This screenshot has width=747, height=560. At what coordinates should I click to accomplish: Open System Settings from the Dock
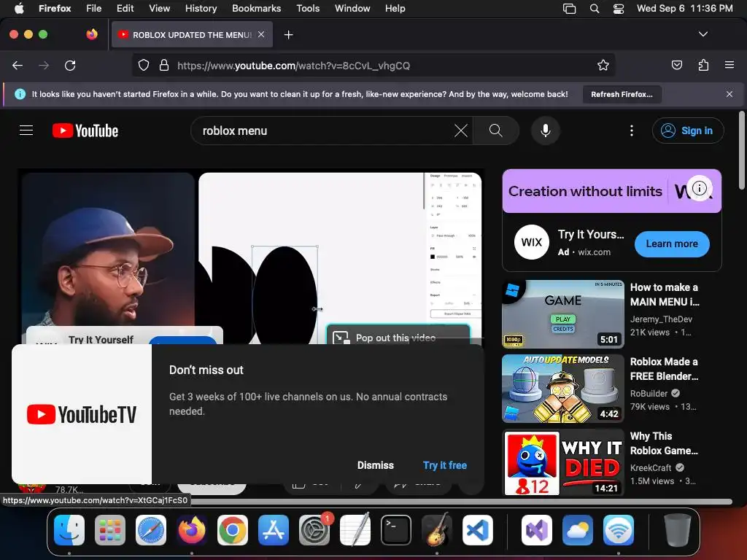tap(314, 530)
